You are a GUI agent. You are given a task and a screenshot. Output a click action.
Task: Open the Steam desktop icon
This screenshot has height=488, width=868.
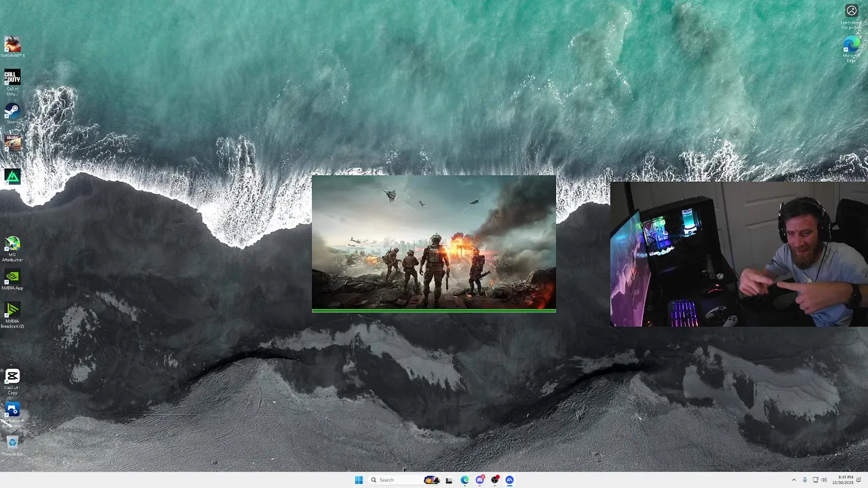pyautogui.click(x=12, y=113)
